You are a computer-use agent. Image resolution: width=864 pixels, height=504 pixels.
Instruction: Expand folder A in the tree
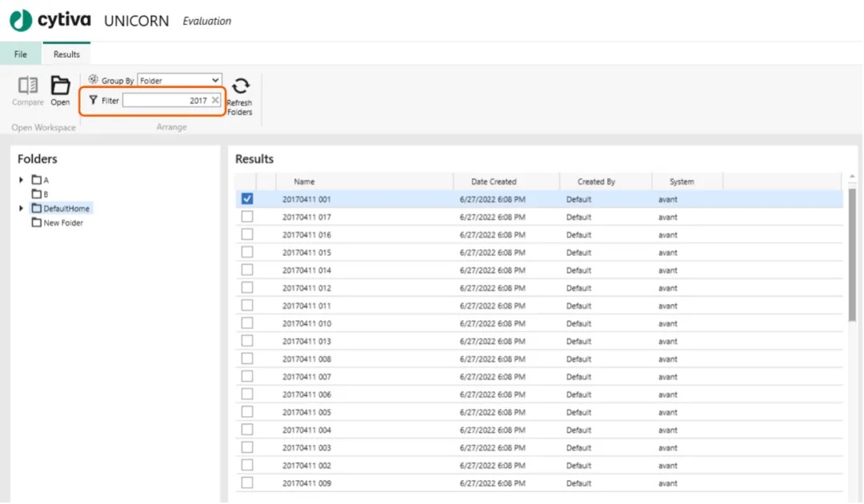point(21,179)
